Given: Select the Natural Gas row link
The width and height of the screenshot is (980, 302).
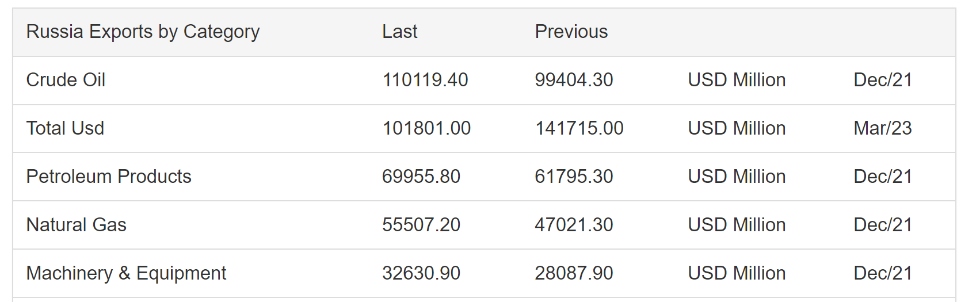Looking at the screenshot, I should (x=76, y=225).
